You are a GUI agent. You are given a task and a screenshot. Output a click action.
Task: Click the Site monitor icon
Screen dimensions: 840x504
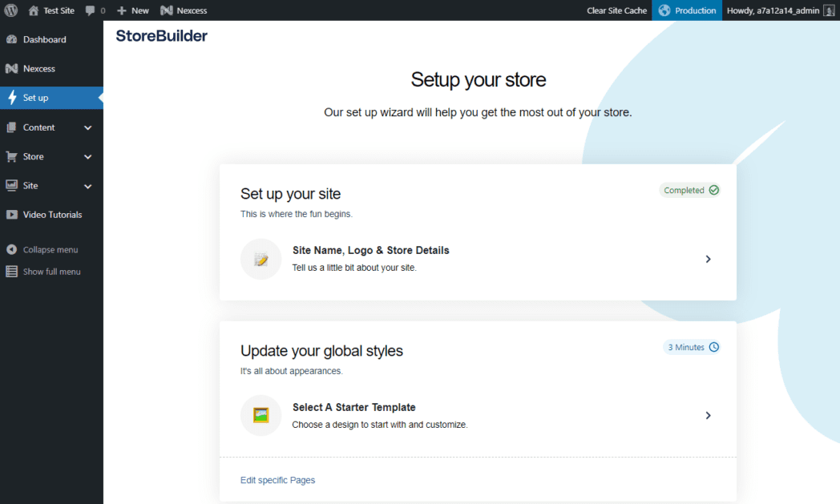tap(11, 185)
